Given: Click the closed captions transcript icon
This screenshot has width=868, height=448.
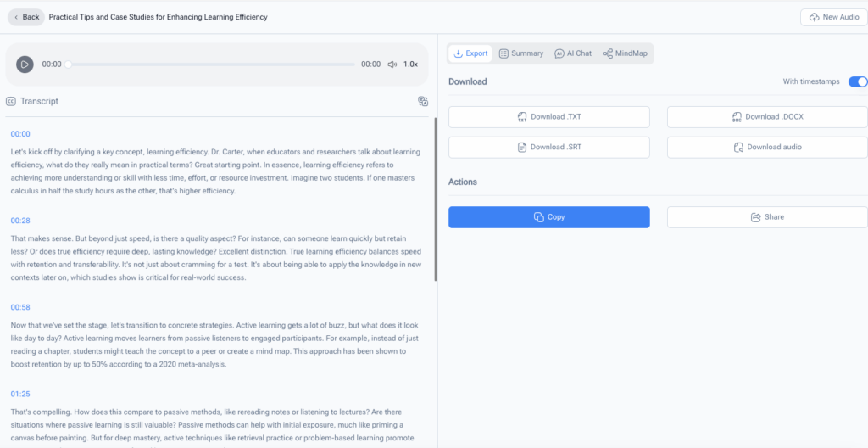Looking at the screenshot, I should coord(11,101).
